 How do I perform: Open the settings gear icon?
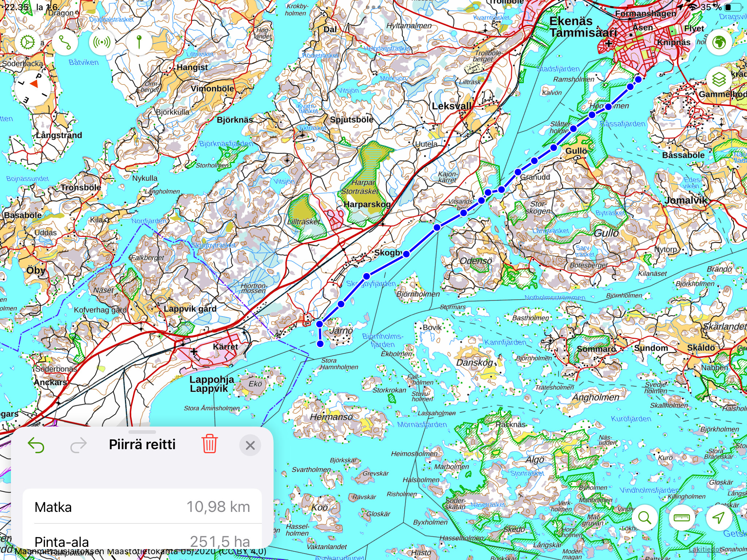point(28,43)
